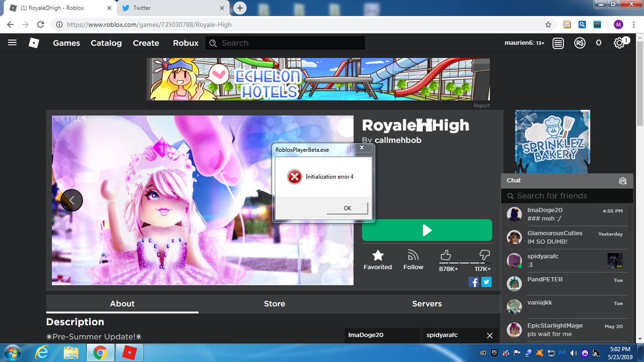Reload the page in Chrome
This screenshot has height=362, width=644.
point(40,25)
